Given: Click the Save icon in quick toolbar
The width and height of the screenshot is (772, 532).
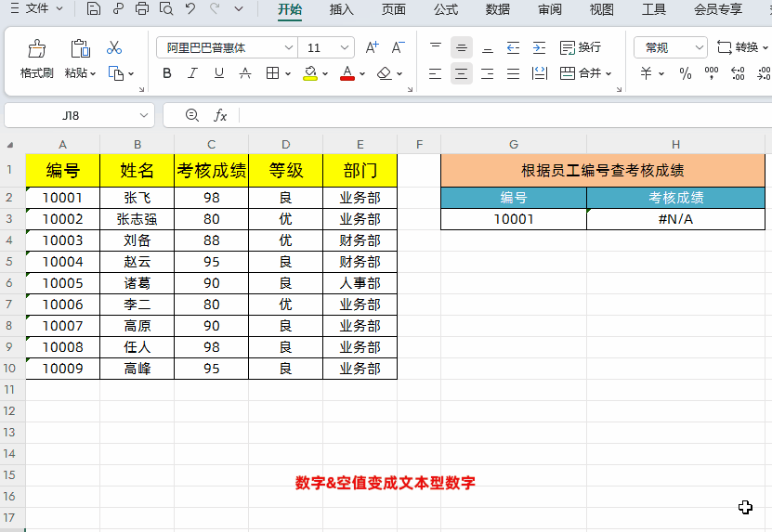Looking at the screenshot, I should (94, 8).
